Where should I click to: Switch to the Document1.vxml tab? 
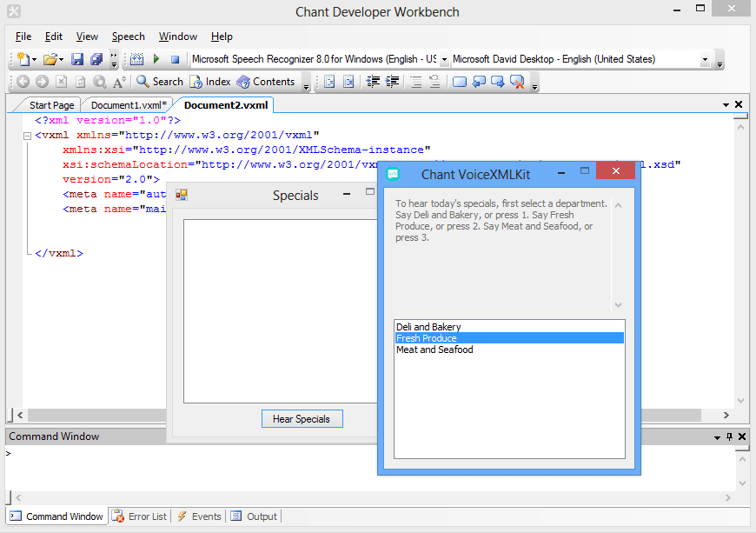[129, 105]
